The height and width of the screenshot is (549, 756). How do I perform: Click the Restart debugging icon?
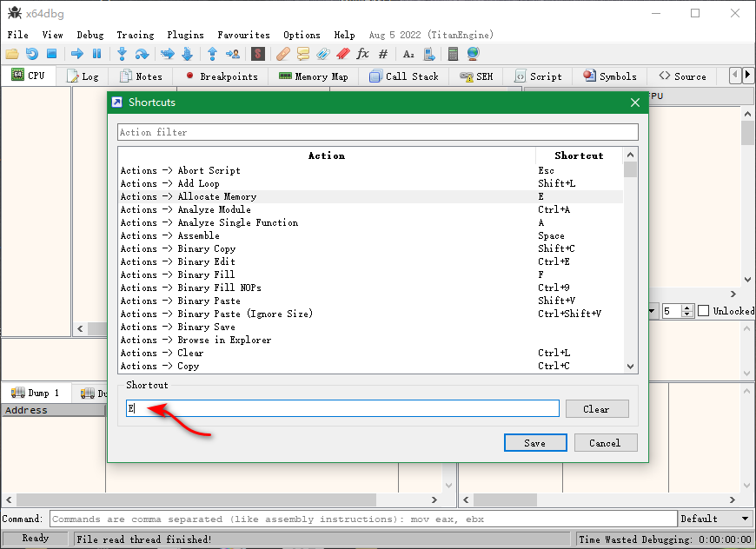pyautogui.click(x=32, y=54)
